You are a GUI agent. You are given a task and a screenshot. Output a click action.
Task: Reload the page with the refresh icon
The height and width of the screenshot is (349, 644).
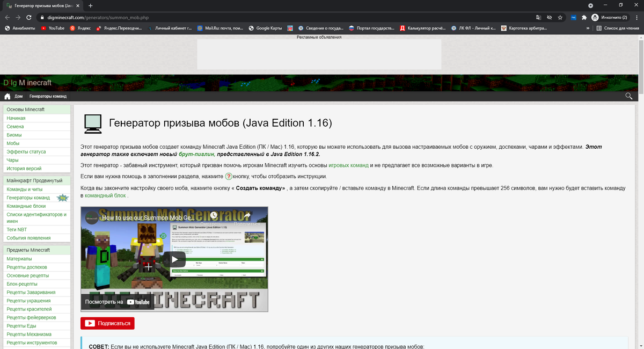pyautogui.click(x=29, y=17)
